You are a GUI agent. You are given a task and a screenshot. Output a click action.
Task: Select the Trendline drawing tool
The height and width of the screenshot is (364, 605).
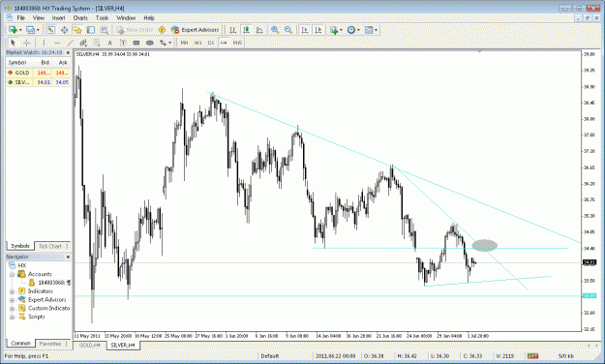[71, 43]
